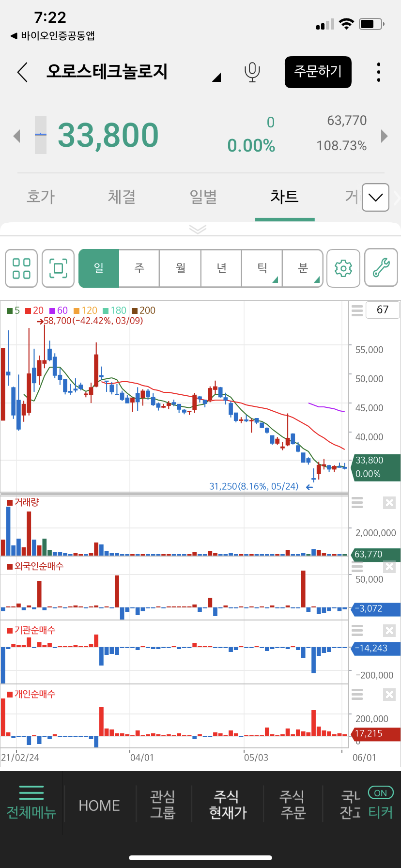Tap the 개인순매수 legend label
Screen dimensions: 401x868
(31, 694)
